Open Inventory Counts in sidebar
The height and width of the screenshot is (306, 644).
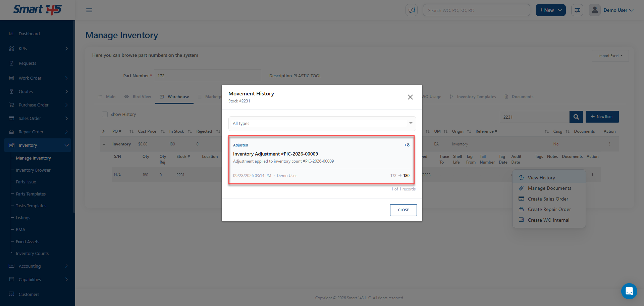pos(32,254)
